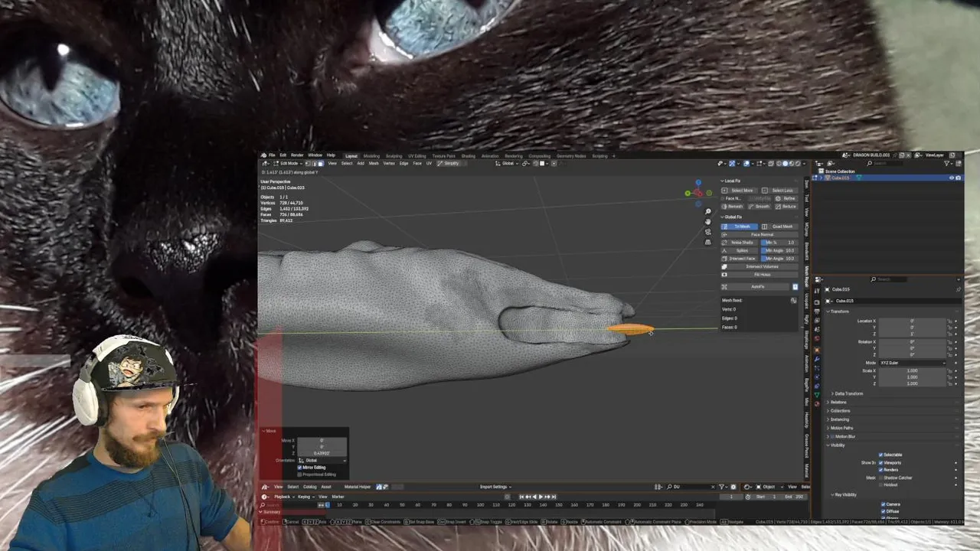Click the AutoFix button
This screenshot has width=980, height=551.
(756, 286)
